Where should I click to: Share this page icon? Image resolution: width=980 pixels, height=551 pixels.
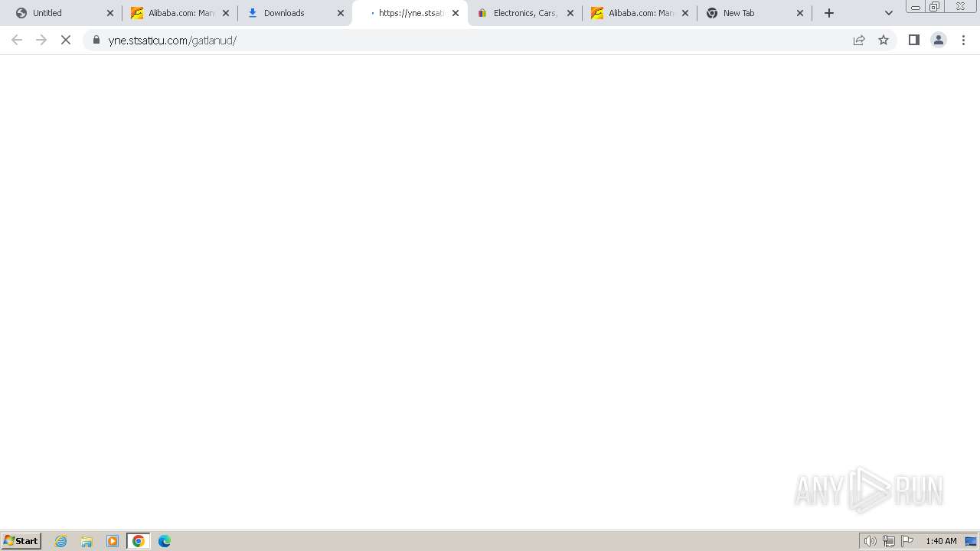point(859,40)
